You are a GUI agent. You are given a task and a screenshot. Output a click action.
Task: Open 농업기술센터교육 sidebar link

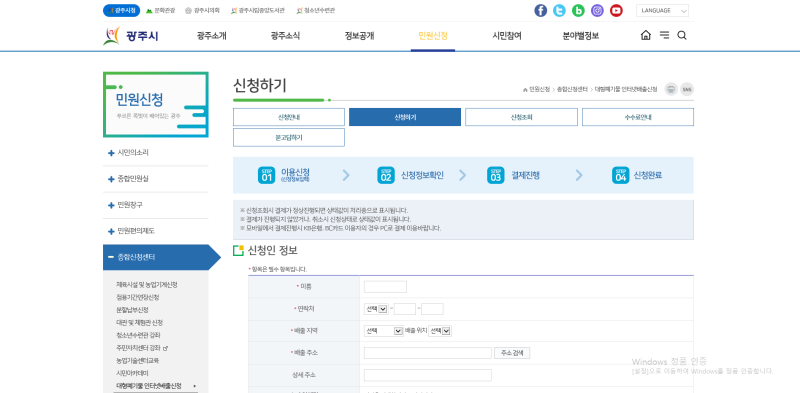coord(137,360)
